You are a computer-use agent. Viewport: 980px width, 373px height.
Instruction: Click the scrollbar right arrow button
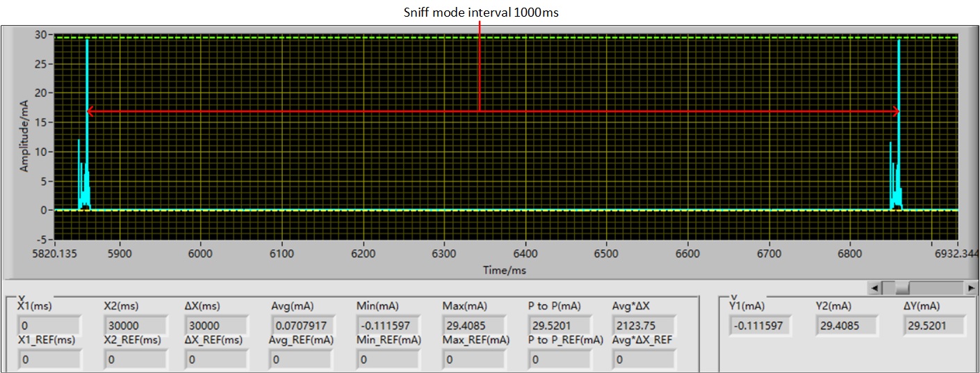[971, 287]
